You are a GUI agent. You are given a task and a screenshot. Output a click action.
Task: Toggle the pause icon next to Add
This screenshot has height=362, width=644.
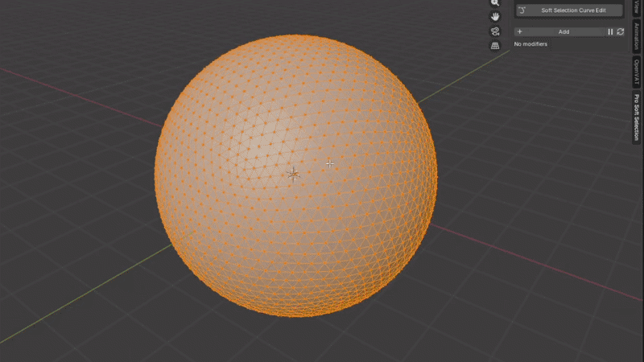click(x=610, y=31)
